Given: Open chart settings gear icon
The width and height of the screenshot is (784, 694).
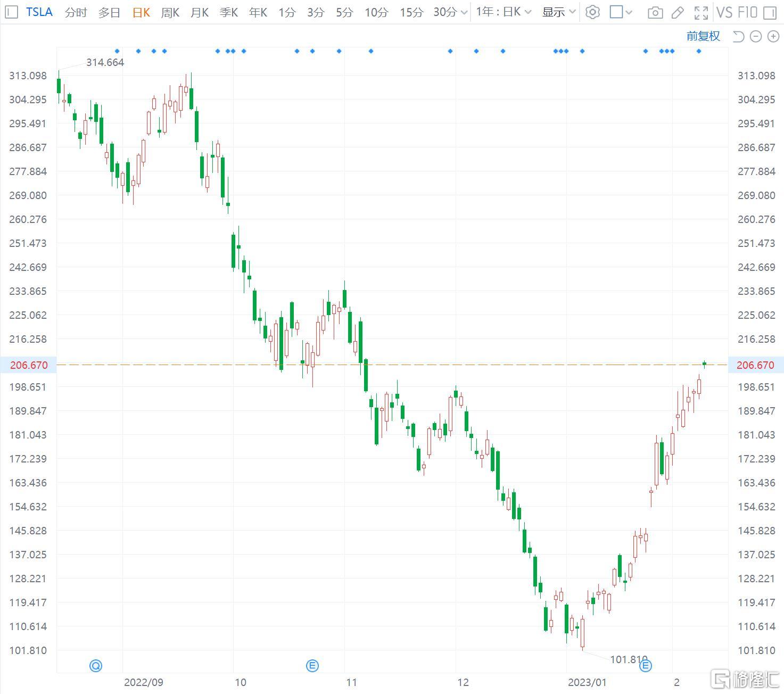Looking at the screenshot, I should click(x=592, y=12).
